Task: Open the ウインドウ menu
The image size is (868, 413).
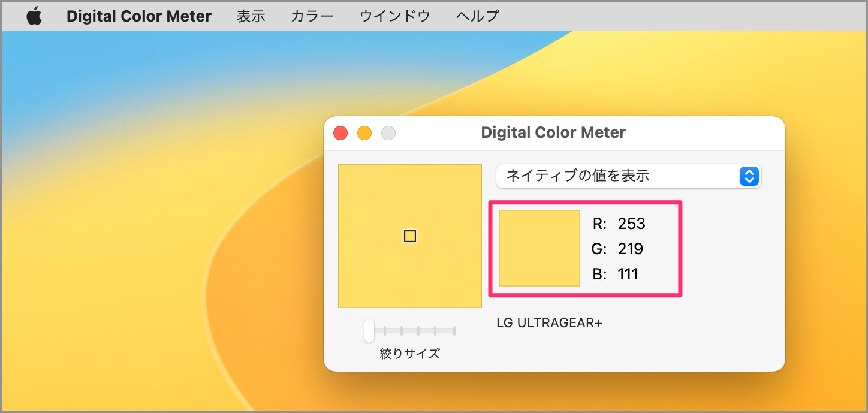Action: (395, 16)
